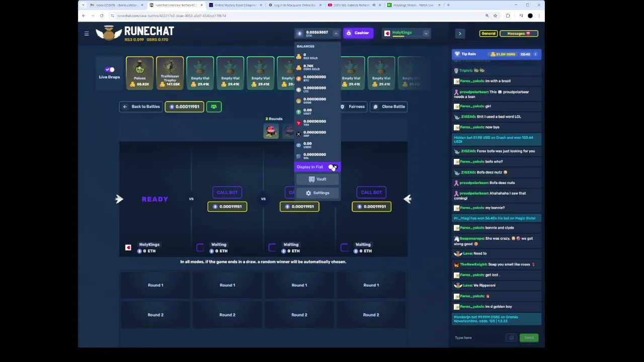
Task: Clone Battle button
Action: point(389,107)
